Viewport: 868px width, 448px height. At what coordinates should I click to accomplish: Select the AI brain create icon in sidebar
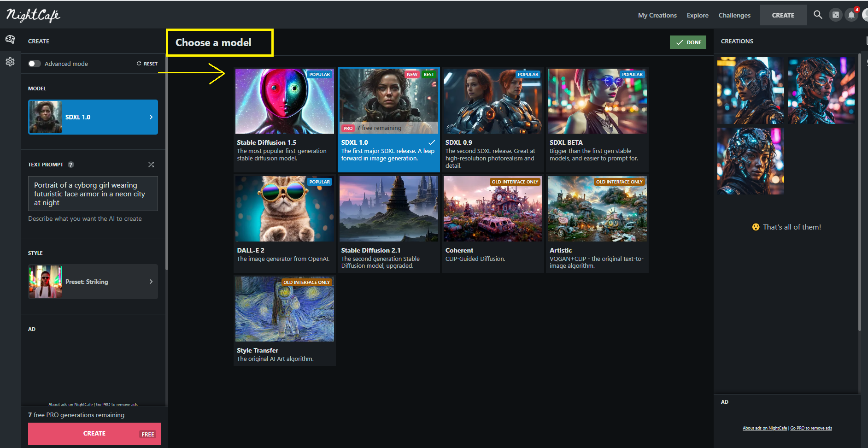coord(10,40)
